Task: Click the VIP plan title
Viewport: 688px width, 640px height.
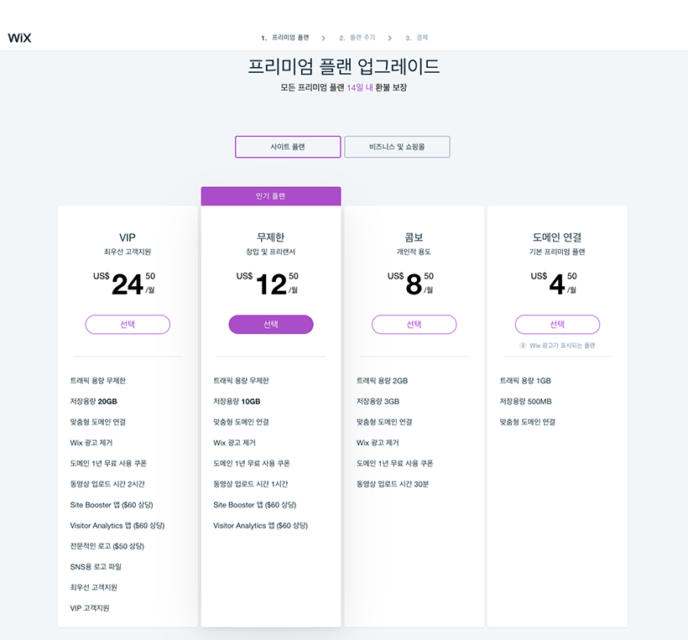Action: pos(127,238)
